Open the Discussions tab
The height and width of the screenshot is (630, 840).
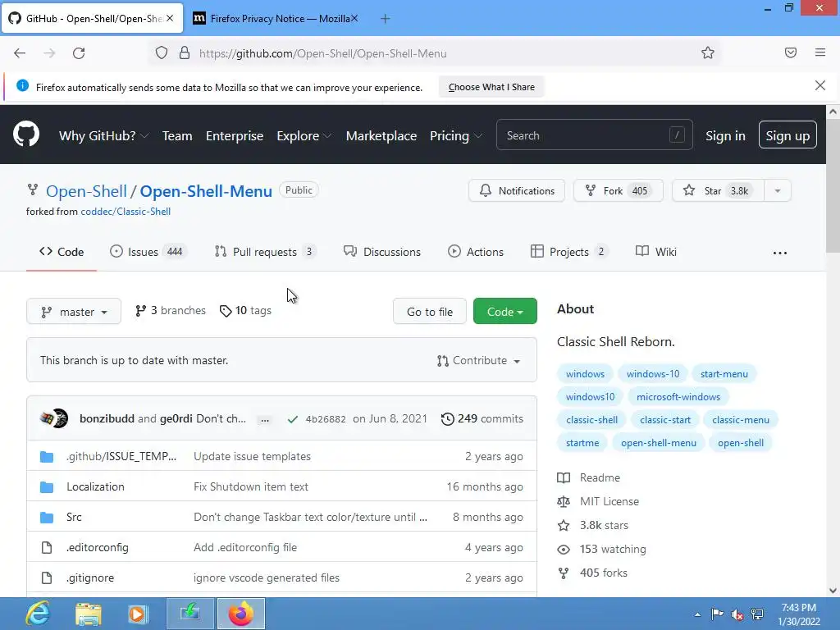click(x=382, y=252)
